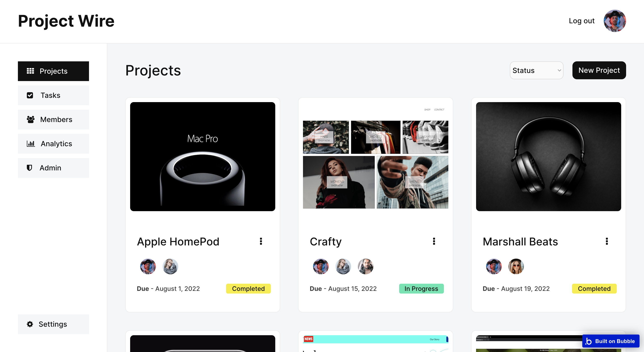Open user profile avatar in header
This screenshot has width=644, height=352.
(x=615, y=21)
